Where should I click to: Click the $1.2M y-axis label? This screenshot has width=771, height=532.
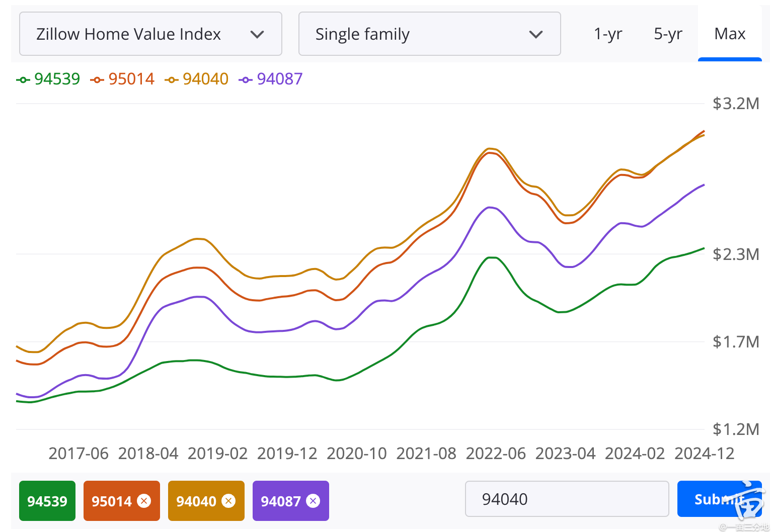736,429
